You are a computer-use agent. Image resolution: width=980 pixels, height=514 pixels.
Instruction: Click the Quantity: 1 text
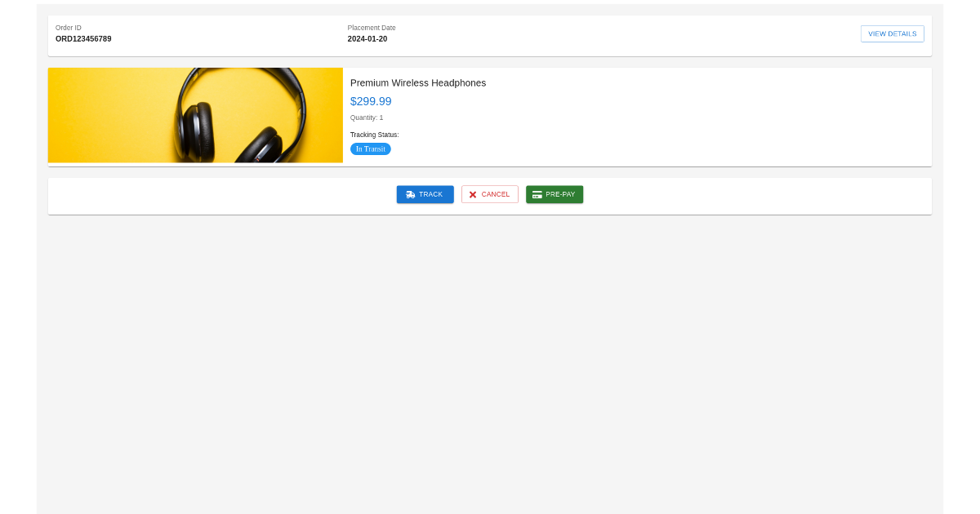click(x=367, y=117)
